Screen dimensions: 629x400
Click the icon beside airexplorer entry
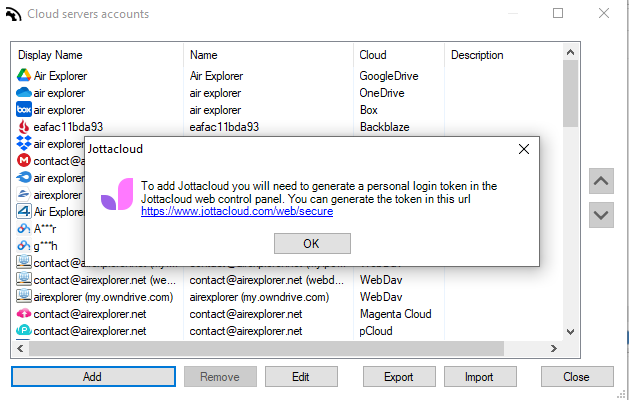click(x=24, y=195)
